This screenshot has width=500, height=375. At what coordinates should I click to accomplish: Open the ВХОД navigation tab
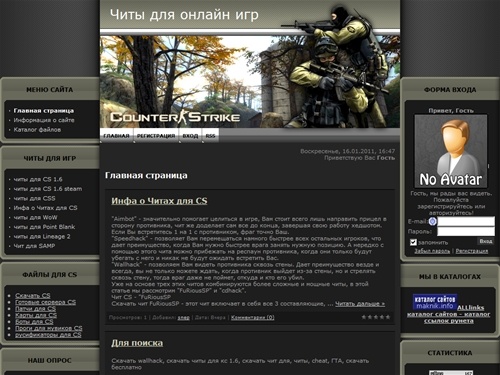click(x=190, y=136)
